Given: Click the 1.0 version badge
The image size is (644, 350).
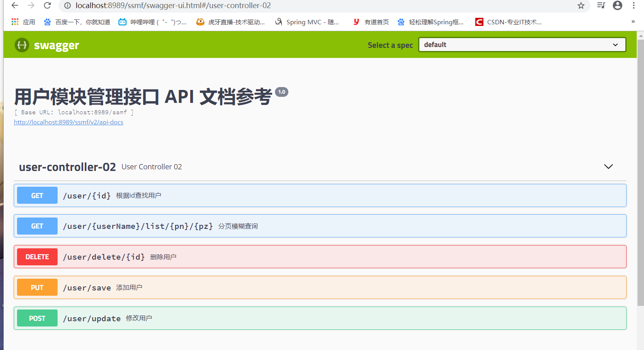Looking at the screenshot, I should [281, 92].
